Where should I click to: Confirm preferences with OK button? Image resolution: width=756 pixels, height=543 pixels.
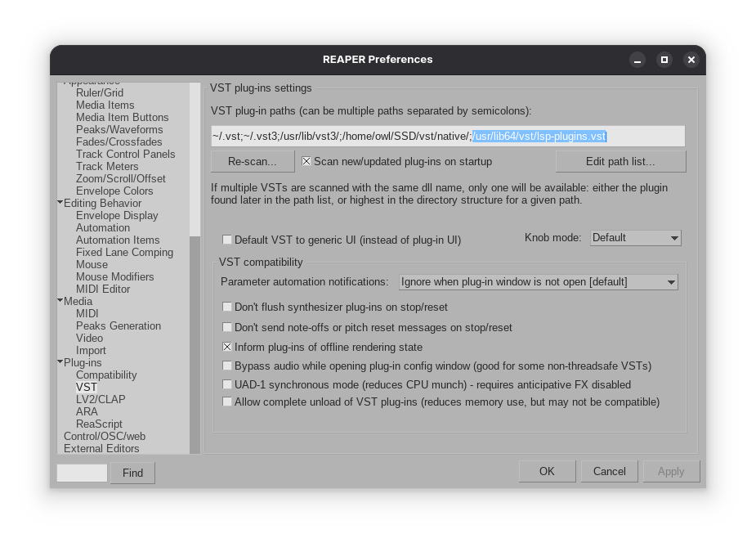[548, 471]
